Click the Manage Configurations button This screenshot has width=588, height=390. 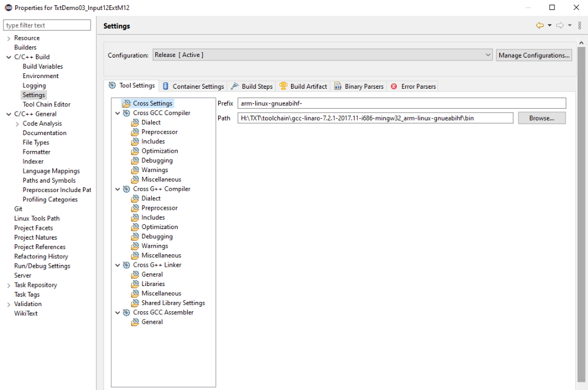tap(533, 55)
